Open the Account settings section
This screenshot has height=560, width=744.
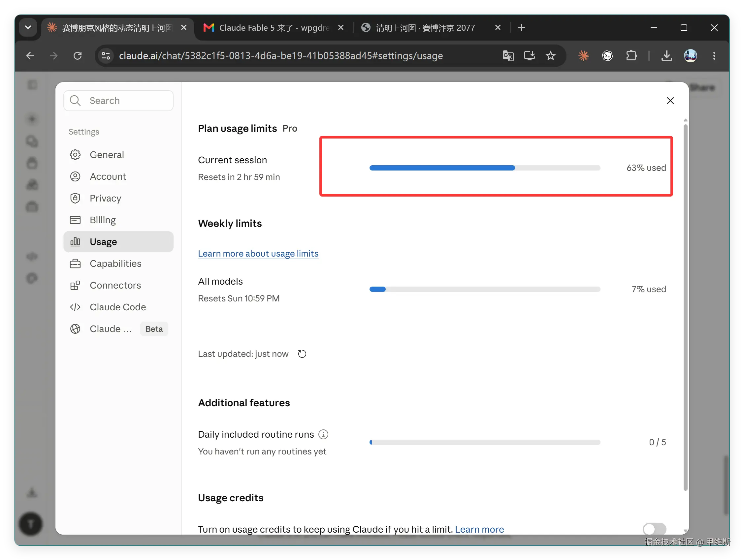(118, 176)
